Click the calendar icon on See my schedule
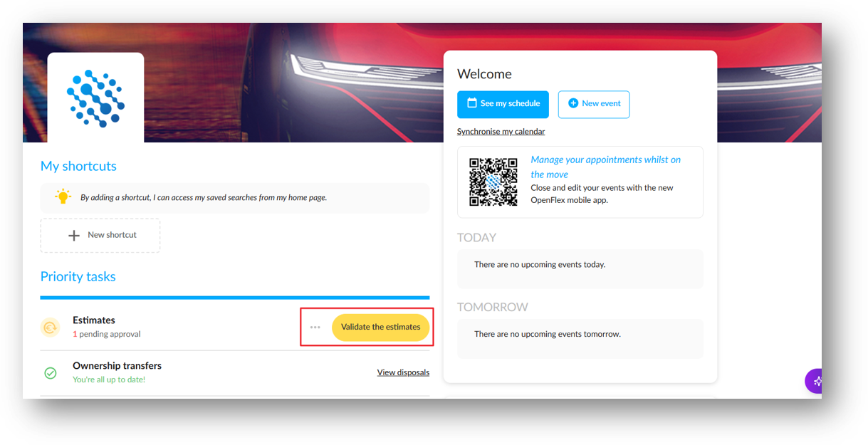 click(x=471, y=103)
